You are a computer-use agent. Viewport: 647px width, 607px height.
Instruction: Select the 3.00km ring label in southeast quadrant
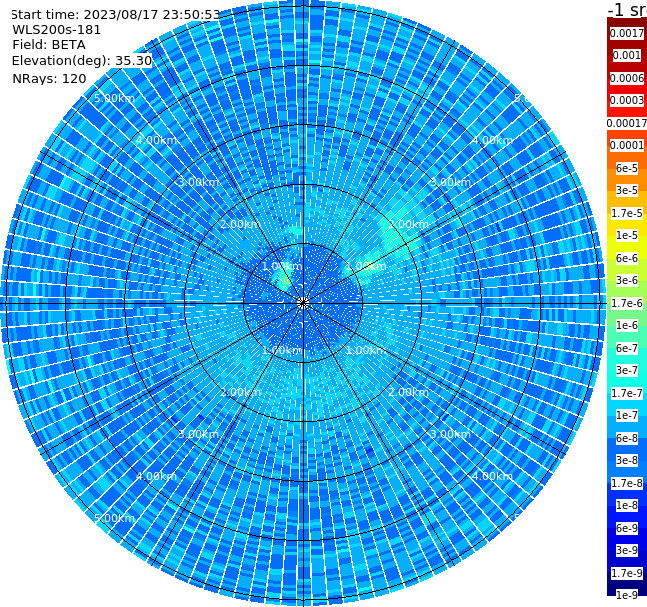451,434
